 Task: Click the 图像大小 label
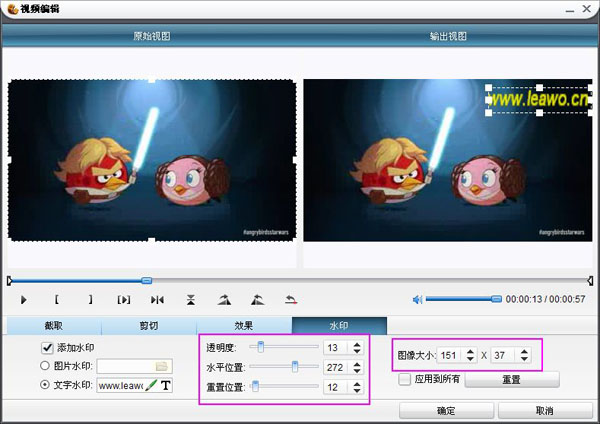(416, 356)
